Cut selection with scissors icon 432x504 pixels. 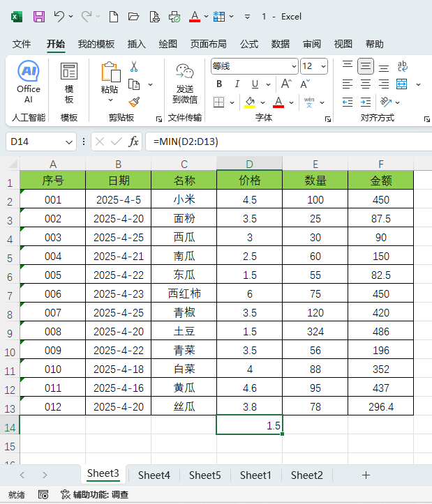134,66
